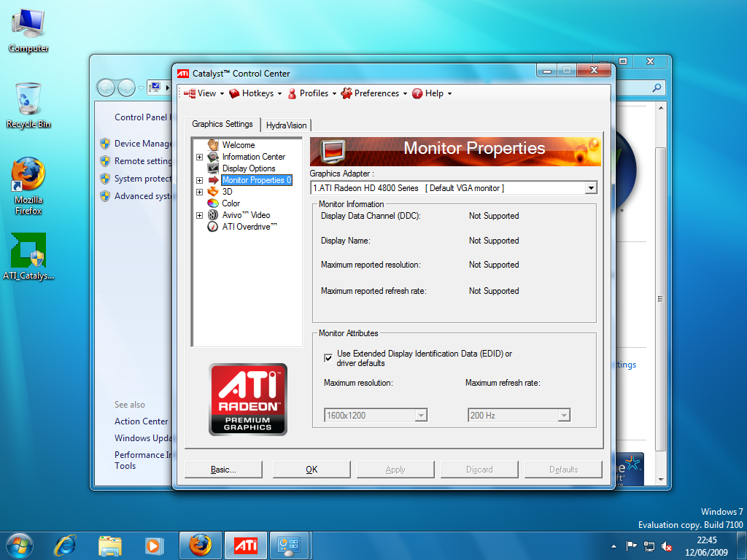This screenshot has height=560, width=747.
Task: Open the Graphics Adapter dropdown
Action: (x=591, y=187)
